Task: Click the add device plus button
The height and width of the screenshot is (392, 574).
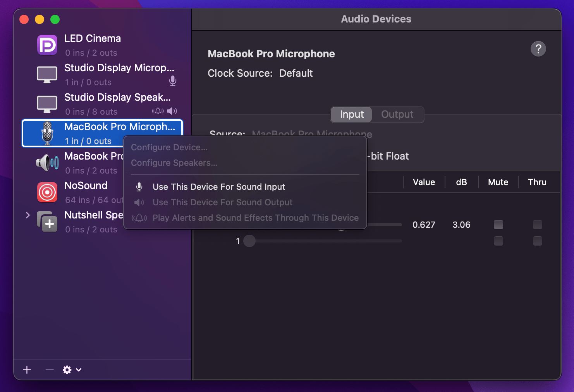Action: pos(26,370)
